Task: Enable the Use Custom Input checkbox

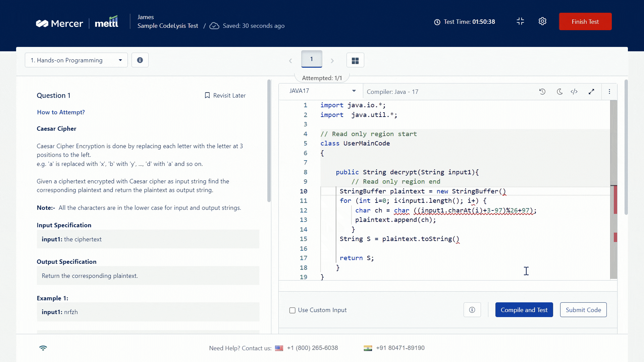Action: [292, 310]
